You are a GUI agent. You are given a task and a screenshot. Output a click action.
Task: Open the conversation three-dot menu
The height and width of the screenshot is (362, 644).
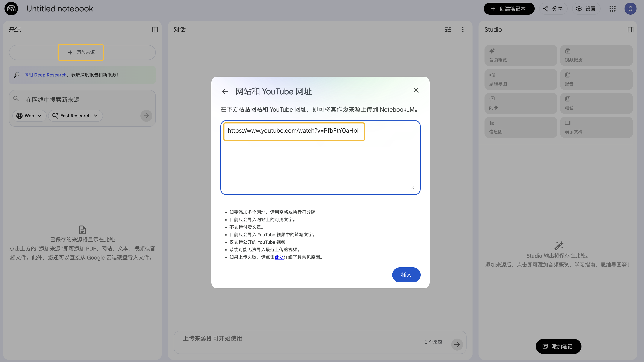point(463,30)
